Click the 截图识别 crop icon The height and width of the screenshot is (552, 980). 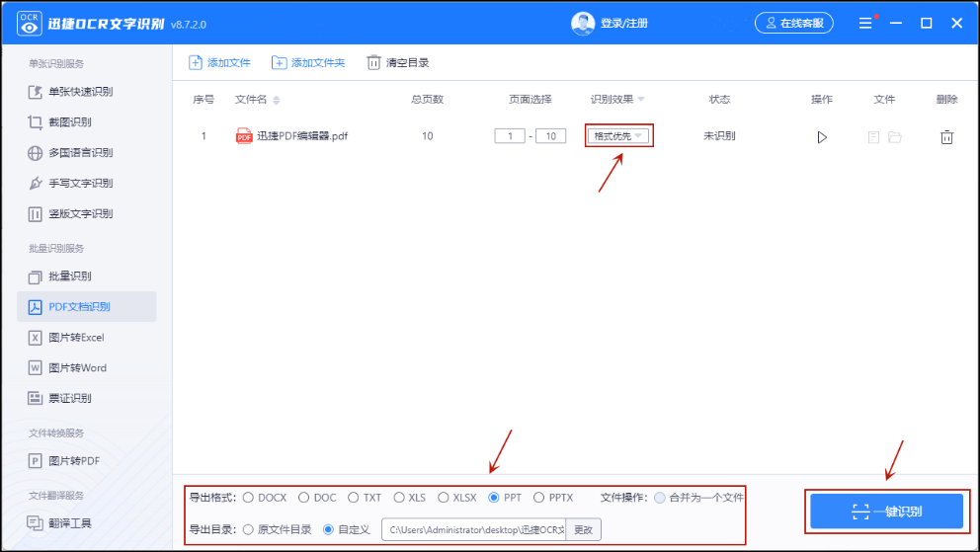(x=35, y=122)
